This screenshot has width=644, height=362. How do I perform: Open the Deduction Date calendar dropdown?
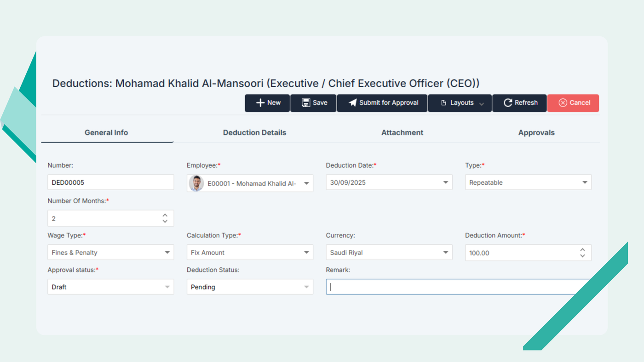[445, 182]
